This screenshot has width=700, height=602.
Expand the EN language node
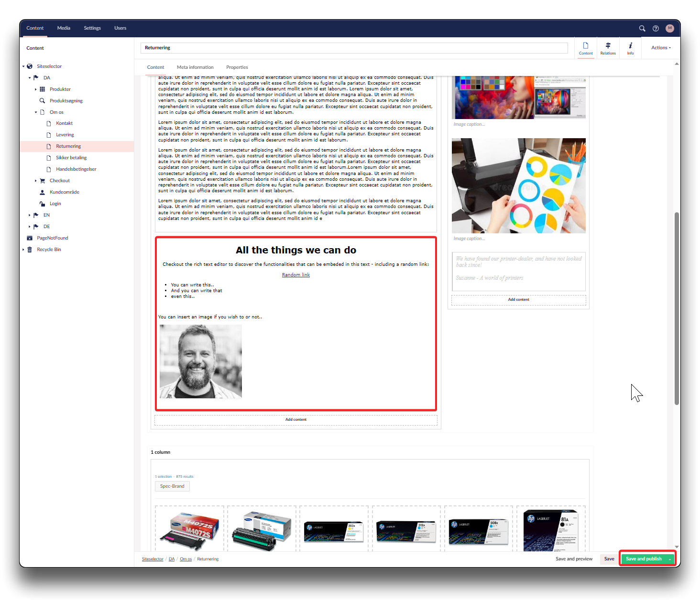tap(29, 215)
